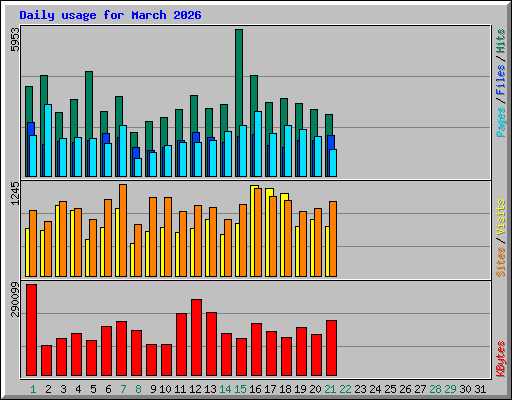Click day '1' on the date axis
The height and width of the screenshot is (400, 512).
tap(33, 389)
